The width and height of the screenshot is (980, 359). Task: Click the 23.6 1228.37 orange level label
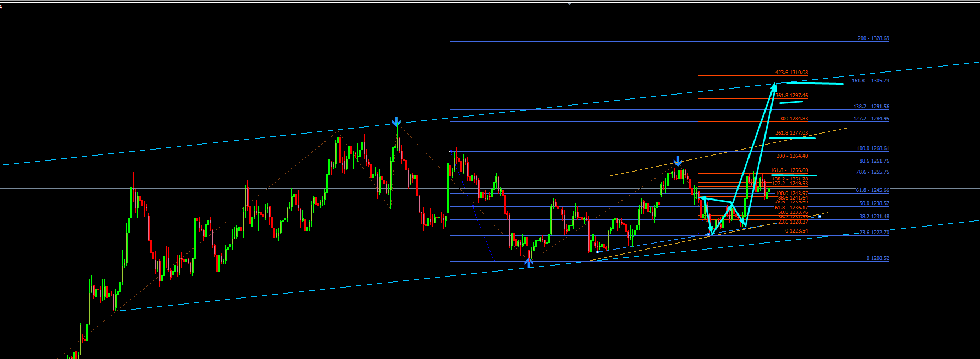793,222
